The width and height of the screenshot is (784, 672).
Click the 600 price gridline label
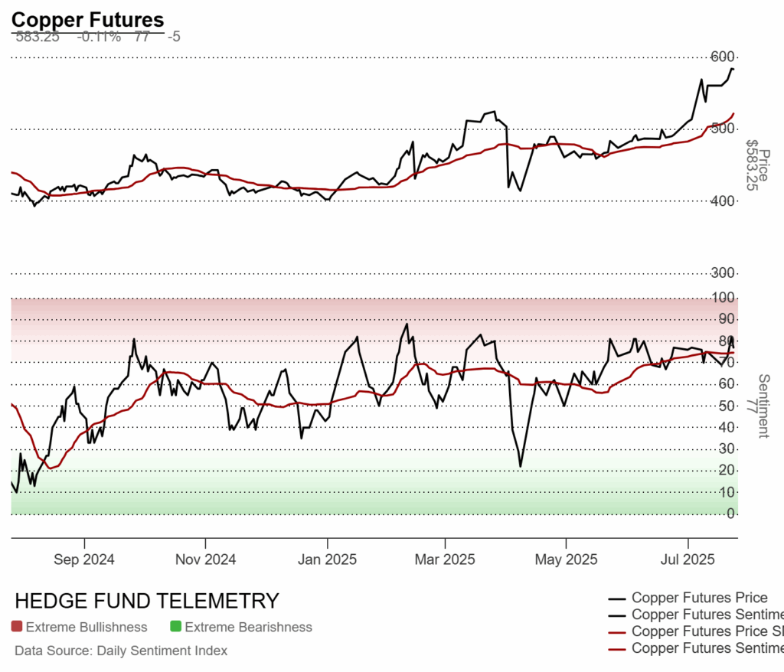point(723,57)
